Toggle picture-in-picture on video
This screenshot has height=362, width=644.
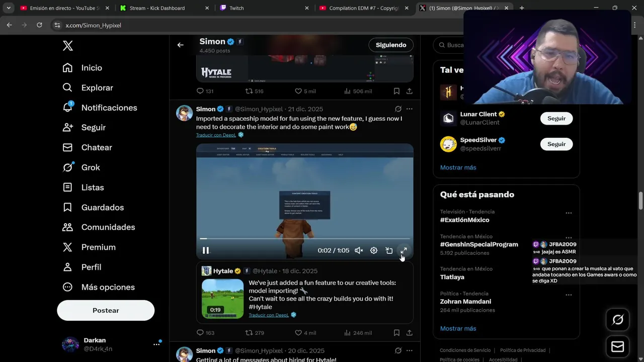pos(389,250)
